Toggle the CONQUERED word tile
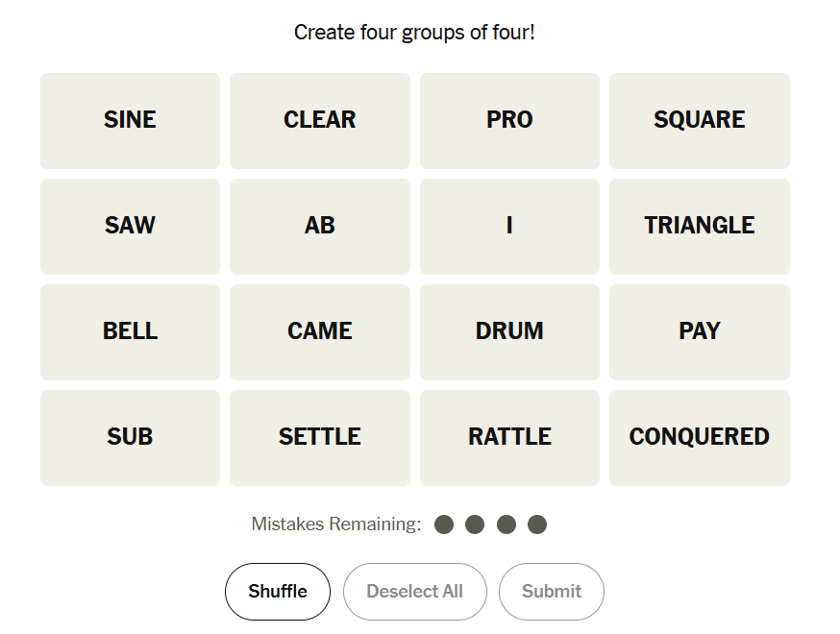The width and height of the screenshot is (840, 634). (699, 438)
